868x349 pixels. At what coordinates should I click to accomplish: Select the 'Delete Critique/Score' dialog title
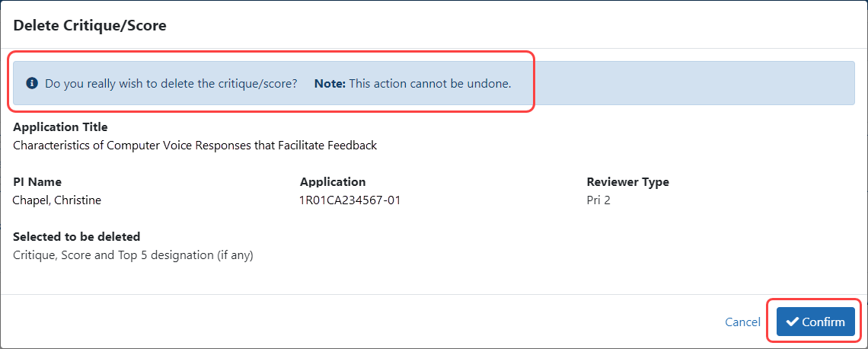tap(90, 25)
